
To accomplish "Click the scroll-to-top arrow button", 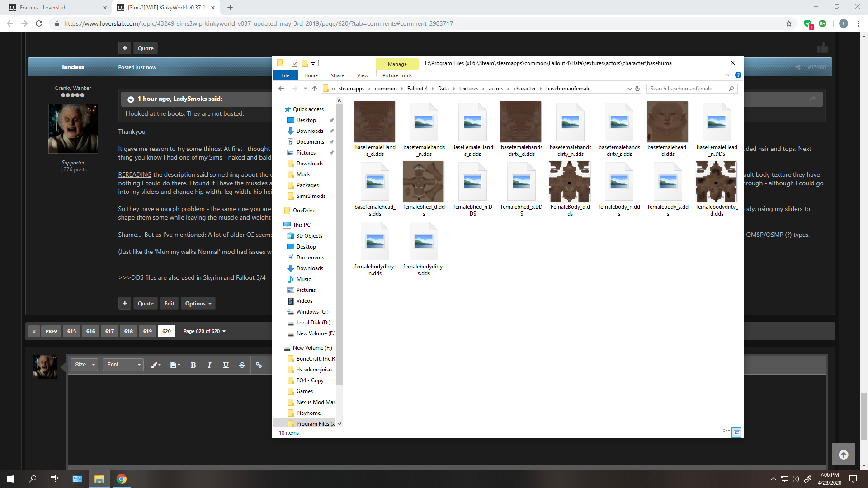I will (x=844, y=455).
